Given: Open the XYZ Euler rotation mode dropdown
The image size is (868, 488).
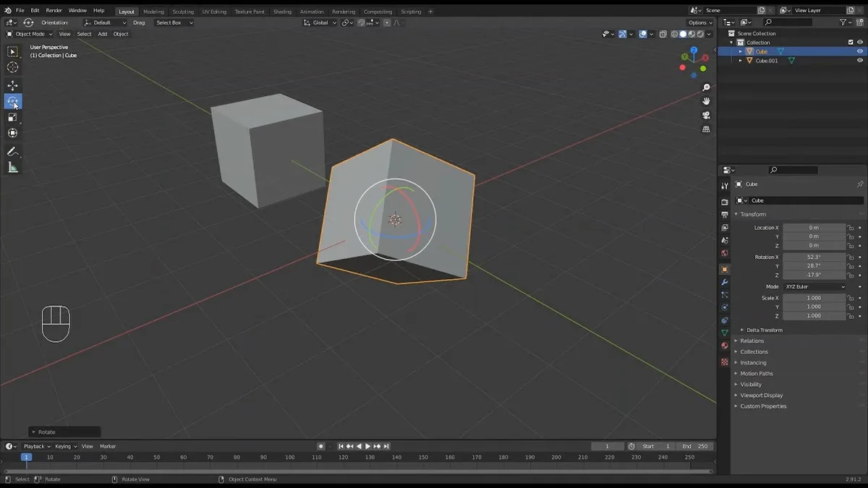Looking at the screenshot, I should tap(814, 287).
